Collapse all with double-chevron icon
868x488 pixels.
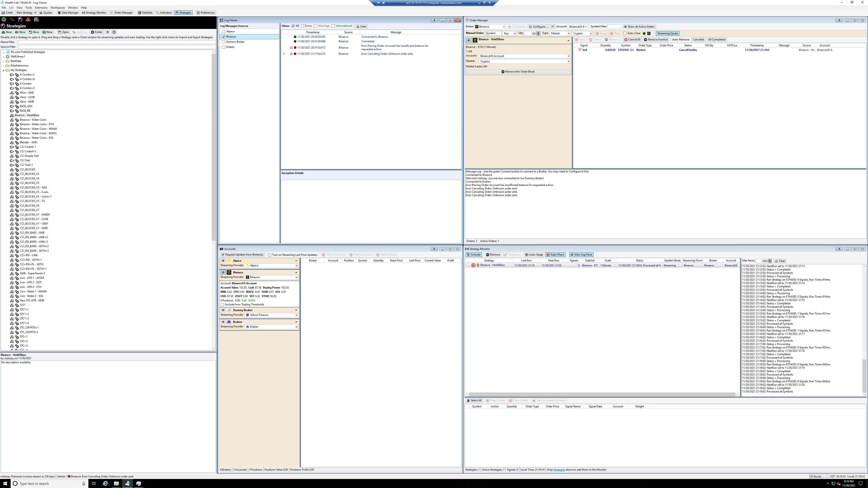(107, 32)
